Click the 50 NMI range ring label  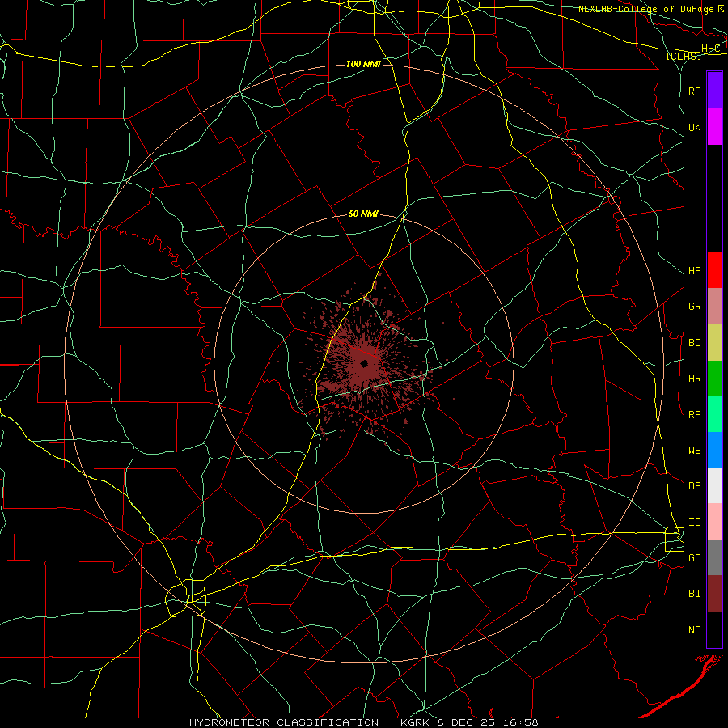click(363, 214)
